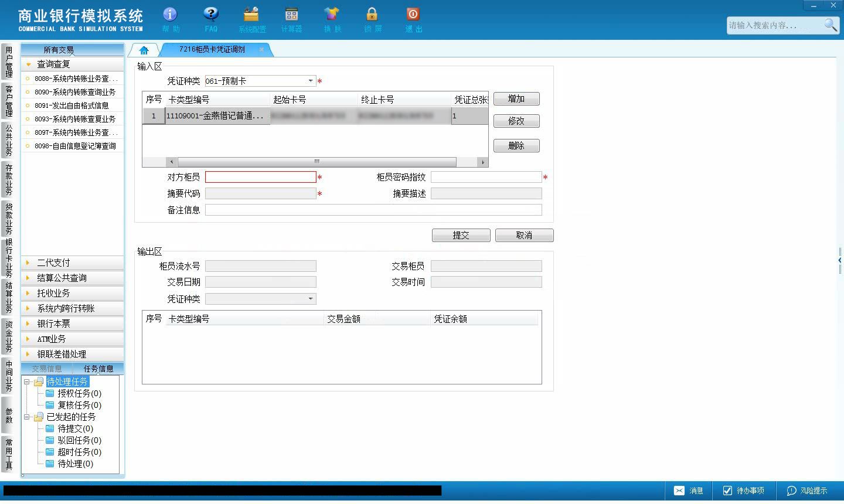Lock the screen with 锁屏
The height and width of the screenshot is (504, 844).
pyautogui.click(x=372, y=19)
